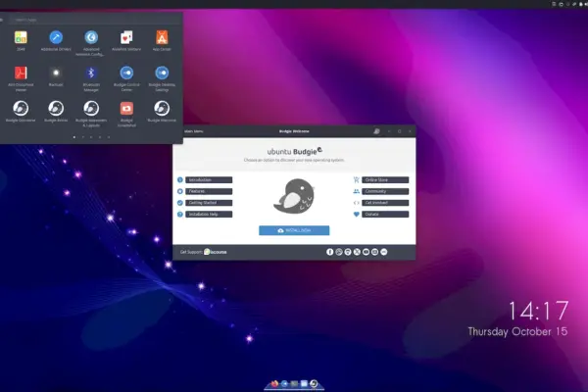Open Main Menu in Budgie Welcome window
This screenshot has height=392, width=588.
click(193, 131)
